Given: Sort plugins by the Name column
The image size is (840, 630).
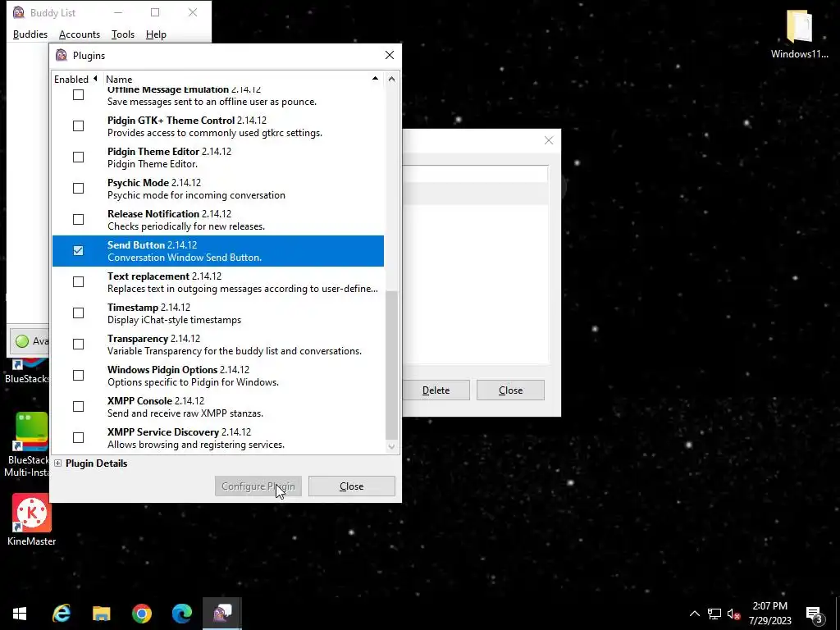Looking at the screenshot, I should (x=242, y=80).
